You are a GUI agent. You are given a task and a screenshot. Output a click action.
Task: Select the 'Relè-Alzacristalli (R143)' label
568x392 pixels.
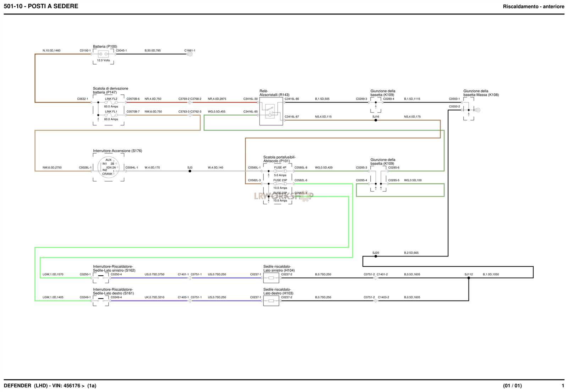click(274, 93)
